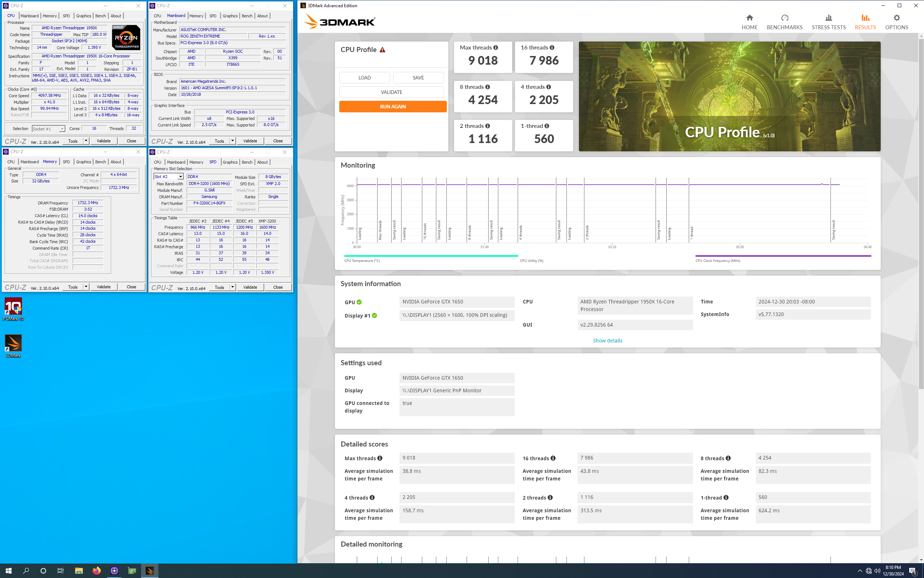Click the info icon beside 4 threads score card
This screenshot has width=924, height=578.
pyautogui.click(x=549, y=87)
